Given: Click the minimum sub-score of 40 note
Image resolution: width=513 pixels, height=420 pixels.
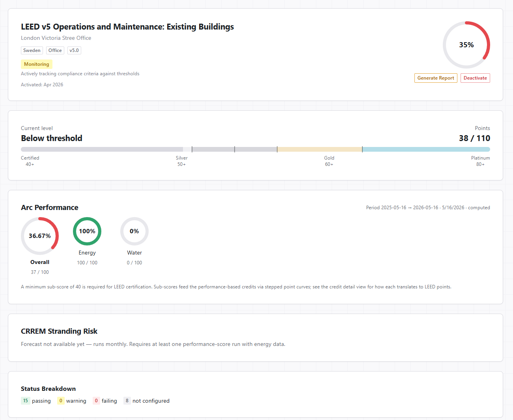Looking at the screenshot, I should [x=236, y=287].
